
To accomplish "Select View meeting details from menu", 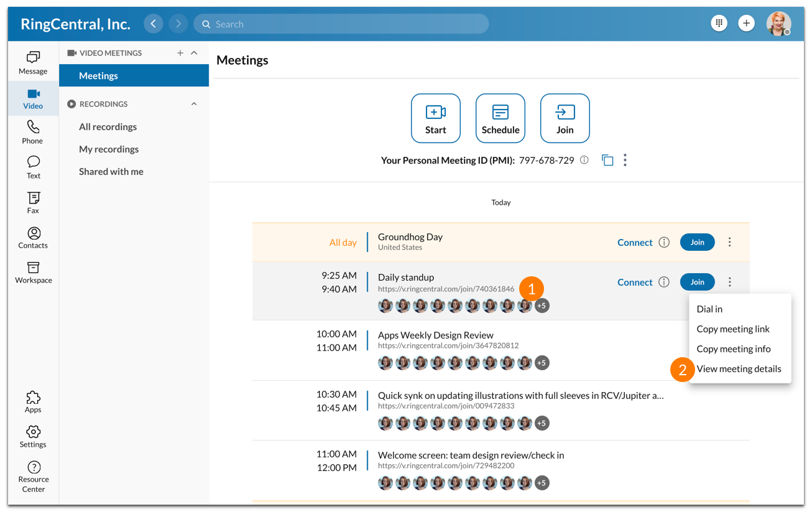I will (x=739, y=369).
